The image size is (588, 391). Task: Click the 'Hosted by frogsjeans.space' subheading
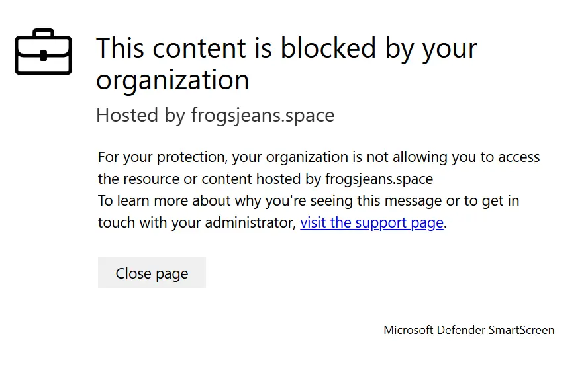click(x=215, y=115)
